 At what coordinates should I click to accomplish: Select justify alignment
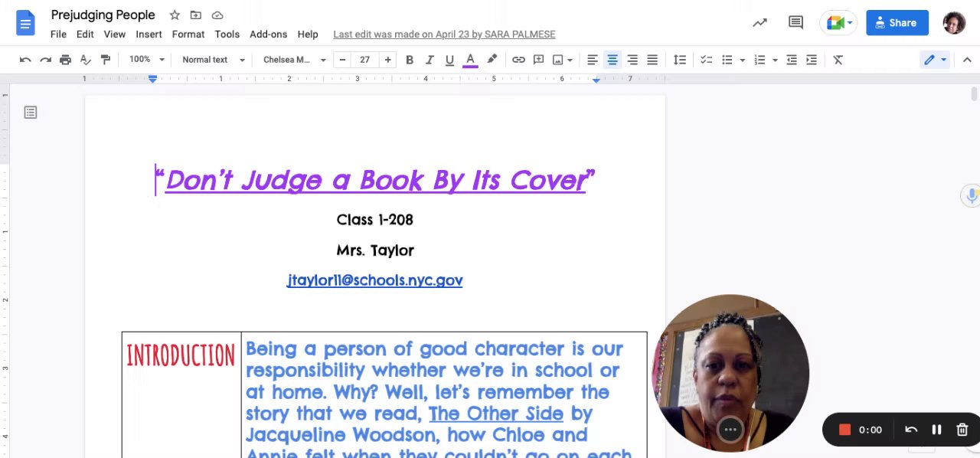tap(652, 60)
